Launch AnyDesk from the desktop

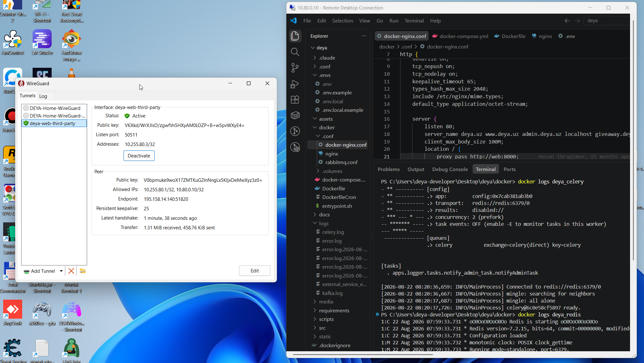point(13,313)
